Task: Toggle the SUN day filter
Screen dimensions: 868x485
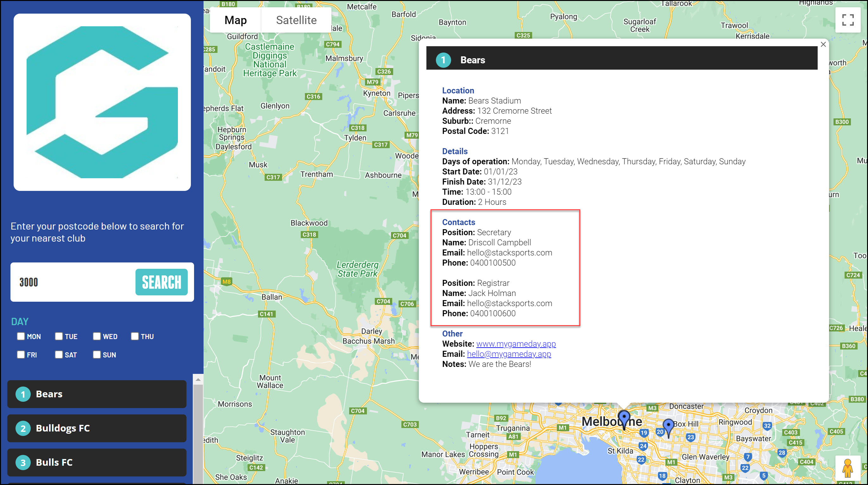Action: pyautogui.click(x=97, y=354)
